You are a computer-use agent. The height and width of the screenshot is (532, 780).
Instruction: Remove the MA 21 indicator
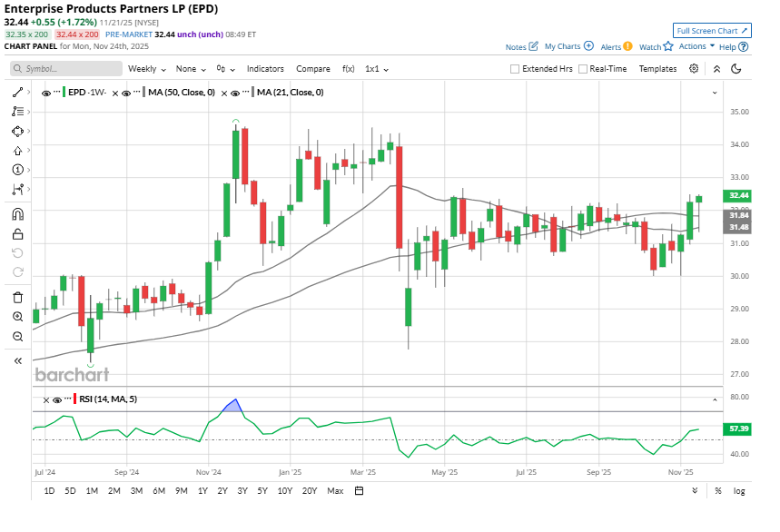[x=224, y=93]
